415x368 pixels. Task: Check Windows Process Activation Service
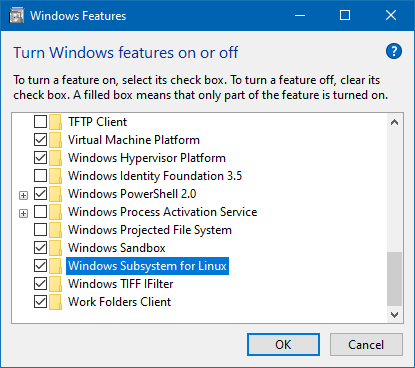click(x=40, y=212)
